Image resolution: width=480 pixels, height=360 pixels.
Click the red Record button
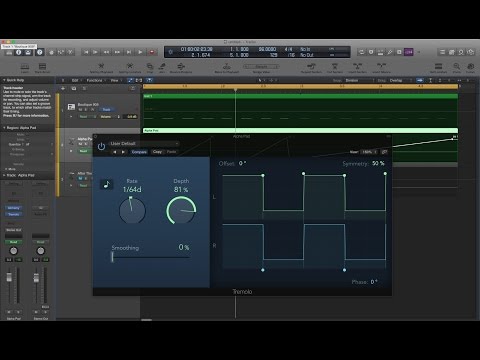(152, 52)
